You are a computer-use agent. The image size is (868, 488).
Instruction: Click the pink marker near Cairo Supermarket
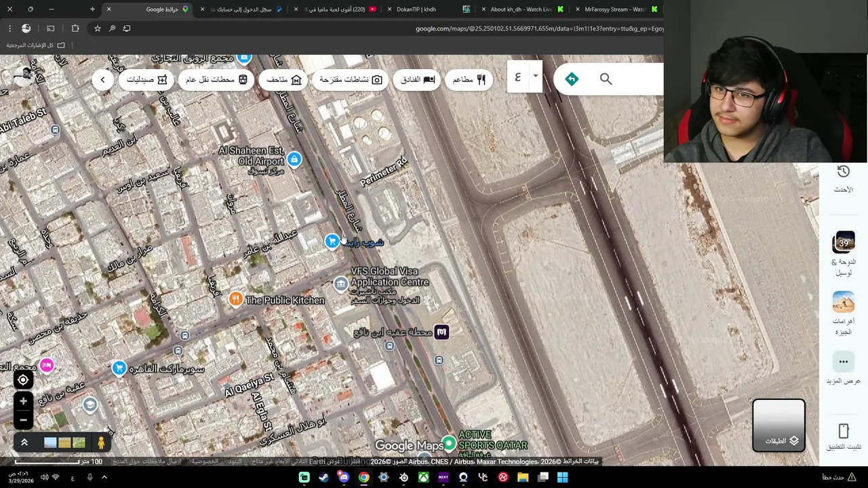pos(46,365)
